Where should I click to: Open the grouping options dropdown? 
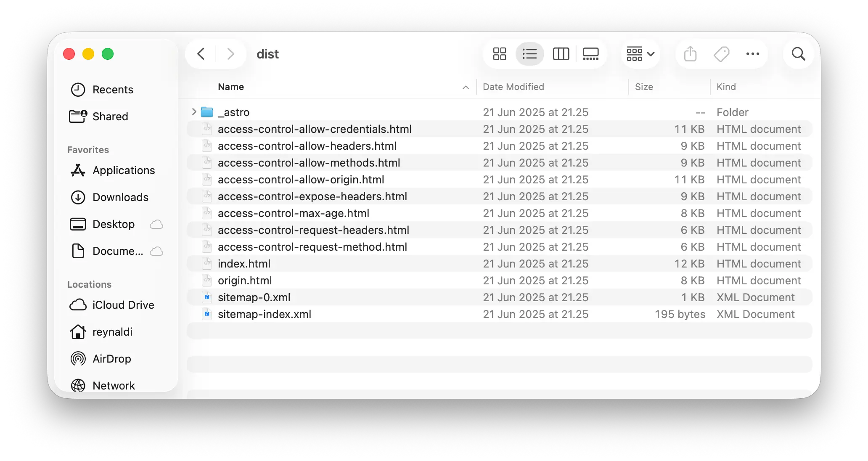pyautogui.click(x=640, y=54)
